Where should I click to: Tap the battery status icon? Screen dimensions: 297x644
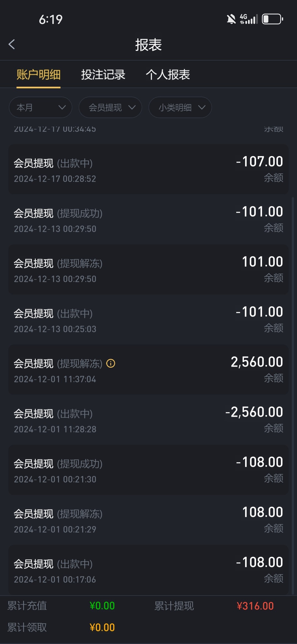pyautogui.click(x=272, y=19)
